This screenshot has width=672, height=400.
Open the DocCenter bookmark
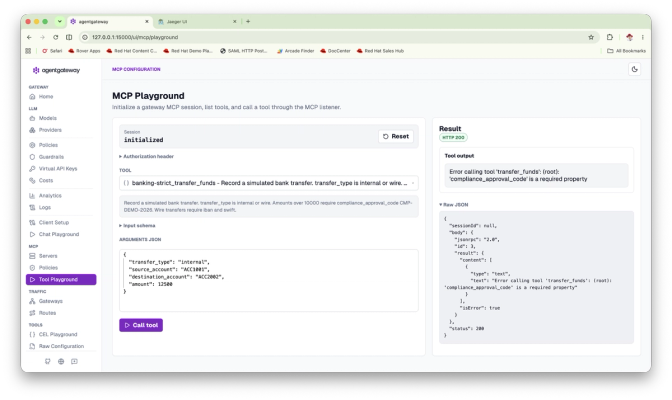point(335,51)
